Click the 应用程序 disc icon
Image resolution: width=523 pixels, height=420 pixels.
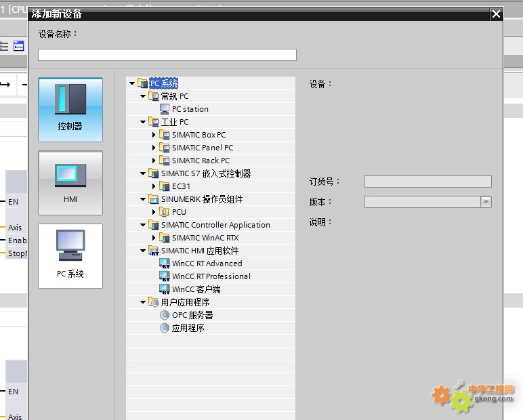tap(165, 328)
